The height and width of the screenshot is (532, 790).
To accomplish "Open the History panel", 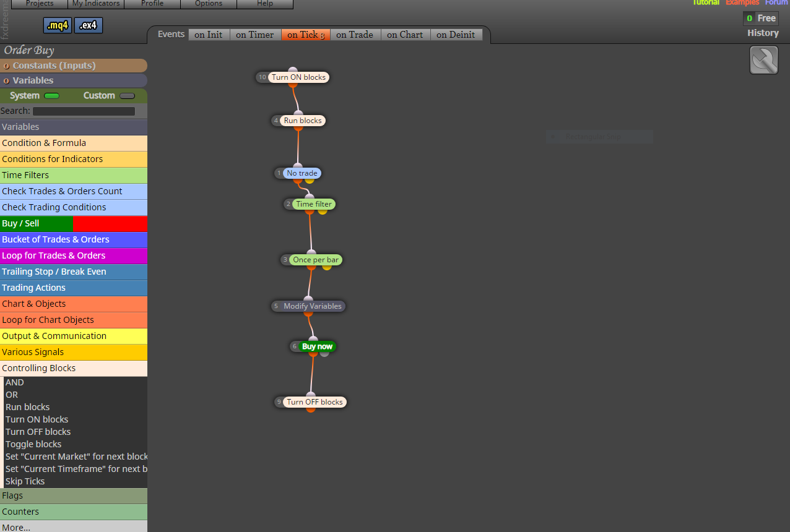I will coord(763,33).
